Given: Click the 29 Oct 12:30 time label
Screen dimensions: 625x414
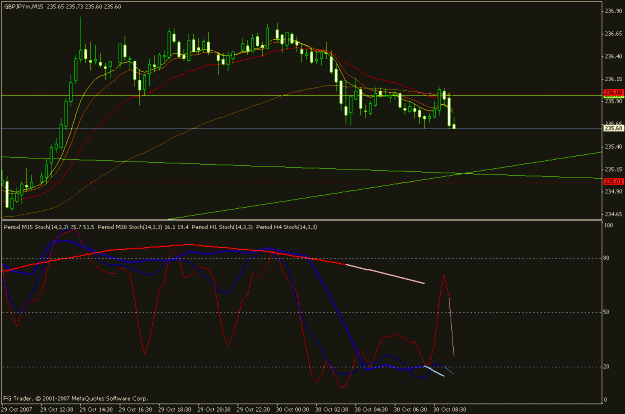Looking at the screenshot, I should (x=57, y=409).
